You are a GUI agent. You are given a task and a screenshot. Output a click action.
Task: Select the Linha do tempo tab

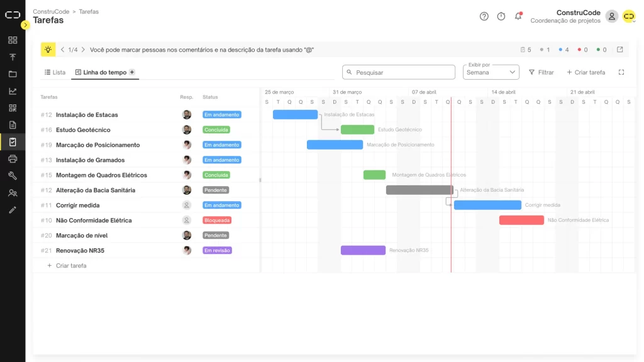point(101,72)
